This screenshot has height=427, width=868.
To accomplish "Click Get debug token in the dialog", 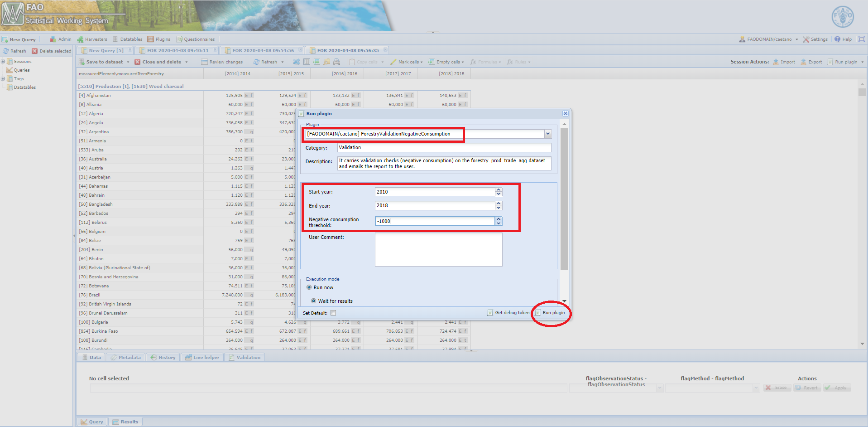I will [x=508, y=313].
